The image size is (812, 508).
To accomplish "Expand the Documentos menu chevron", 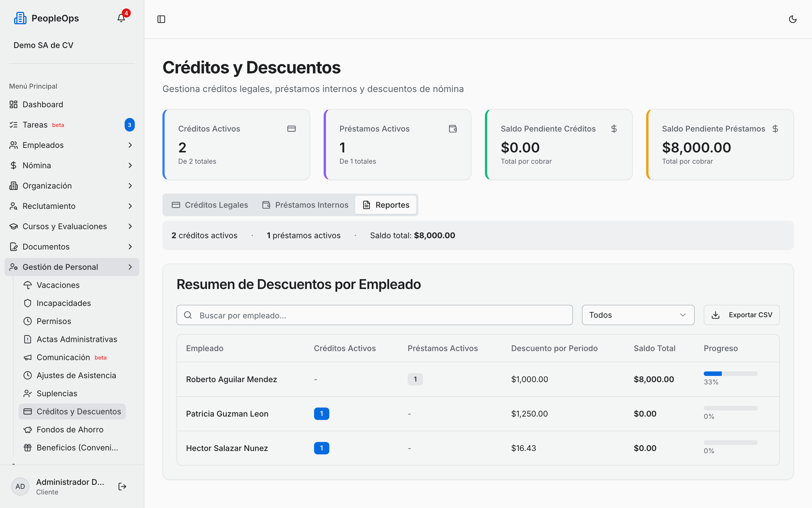I will [130, 247].
